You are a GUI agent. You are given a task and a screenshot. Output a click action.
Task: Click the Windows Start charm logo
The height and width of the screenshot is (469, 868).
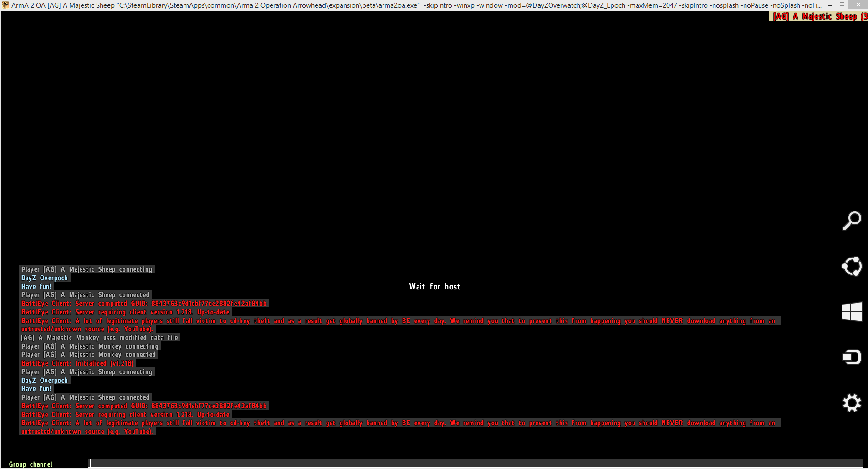[x=852, y=312]
